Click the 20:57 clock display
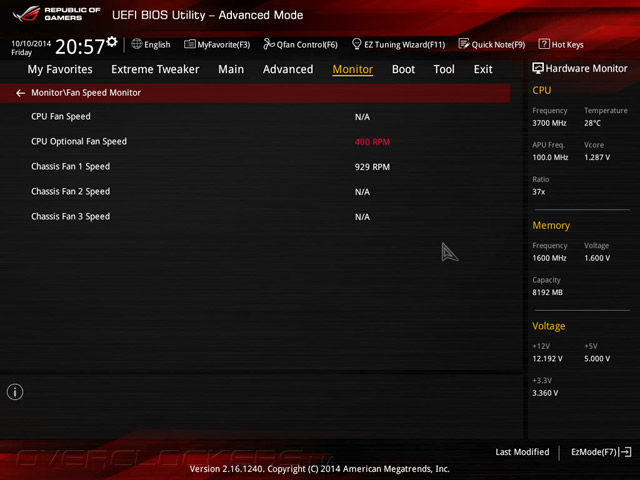 click(x=80, y=47)
